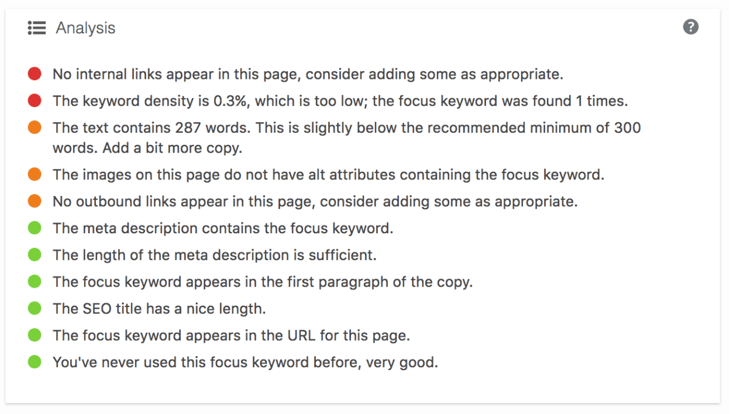Screen dimensions: 730x414
Task: Click green bullet for SEO title length
Action: [35, 309]
